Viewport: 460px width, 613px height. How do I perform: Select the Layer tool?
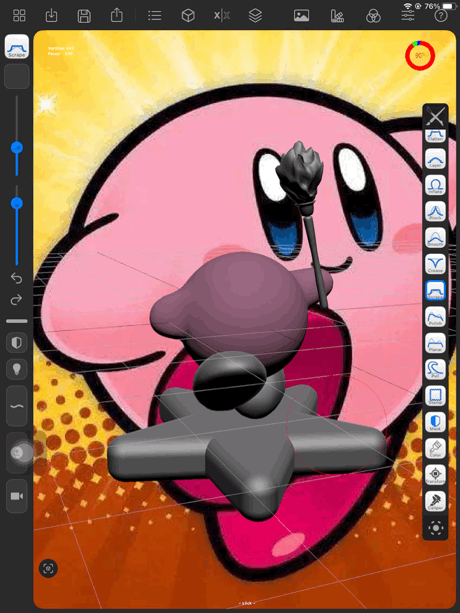coord(435,159)
